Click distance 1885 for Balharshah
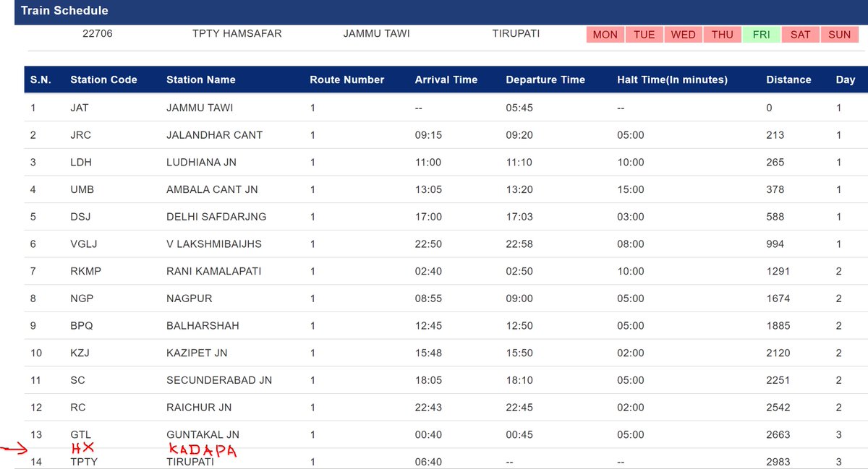This screenshot has height=469, width=868. click(x=778, y=326)
